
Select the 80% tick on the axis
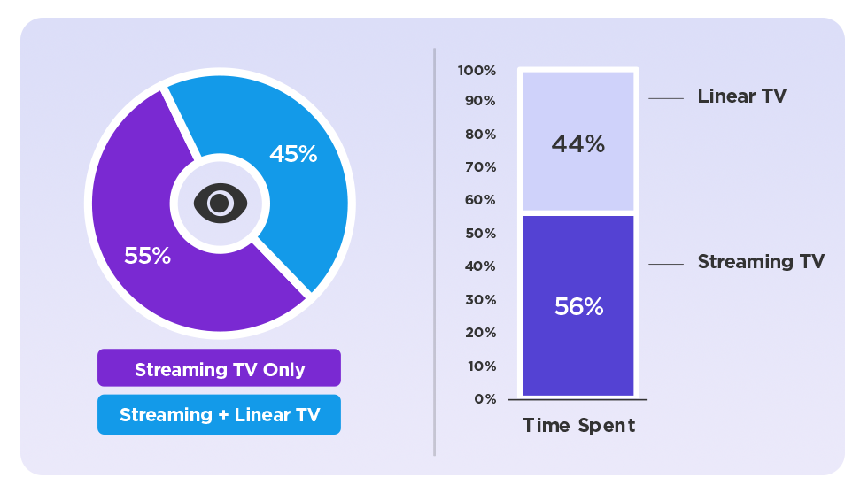coord(480,135)
